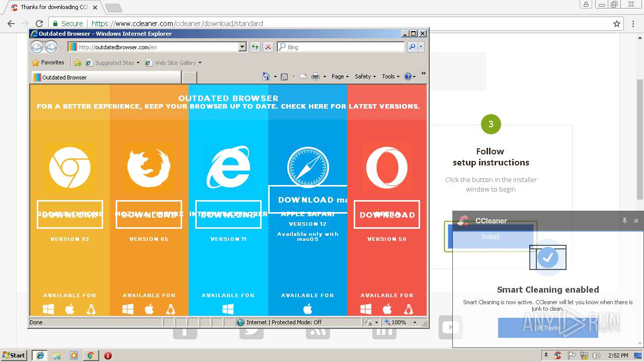The image size is (644, 362).
Task: Click the Apple icon under Chrome's Available For
Action: coord(70,309)
